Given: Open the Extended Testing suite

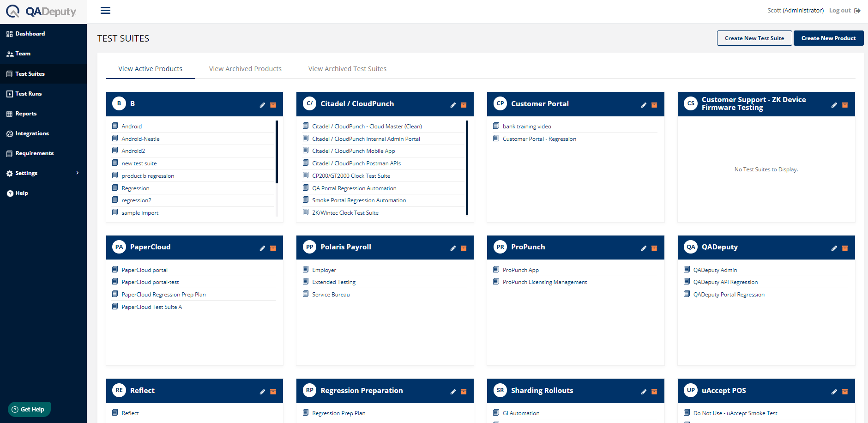Looking at the screenshot, I should pyautogui.click(x=334, y=282).
